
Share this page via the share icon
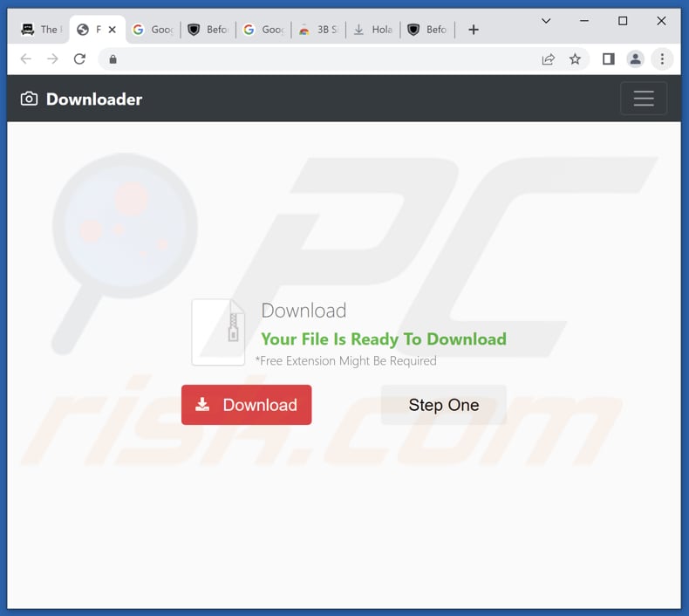[x=548, y=59]
